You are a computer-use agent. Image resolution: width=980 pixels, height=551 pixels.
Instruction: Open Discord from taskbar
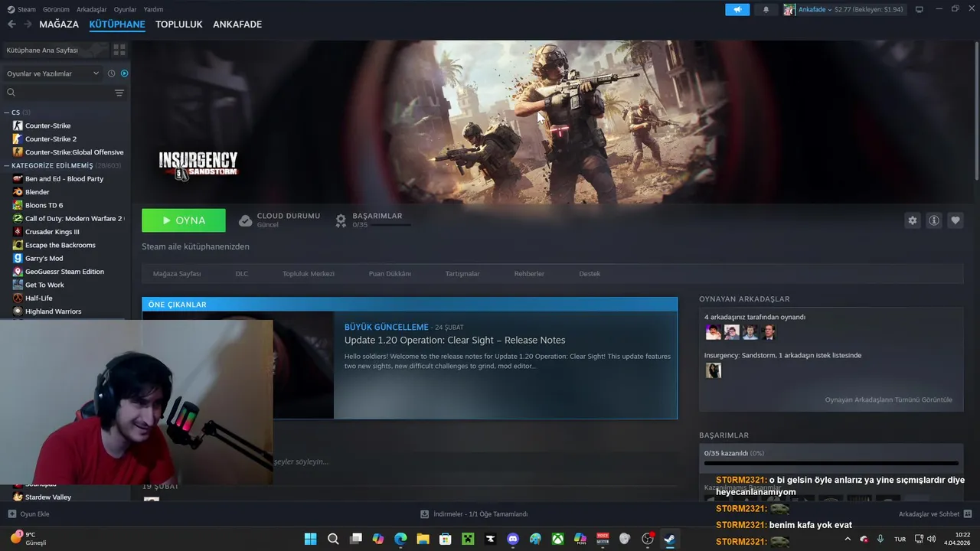pos(513,539)
